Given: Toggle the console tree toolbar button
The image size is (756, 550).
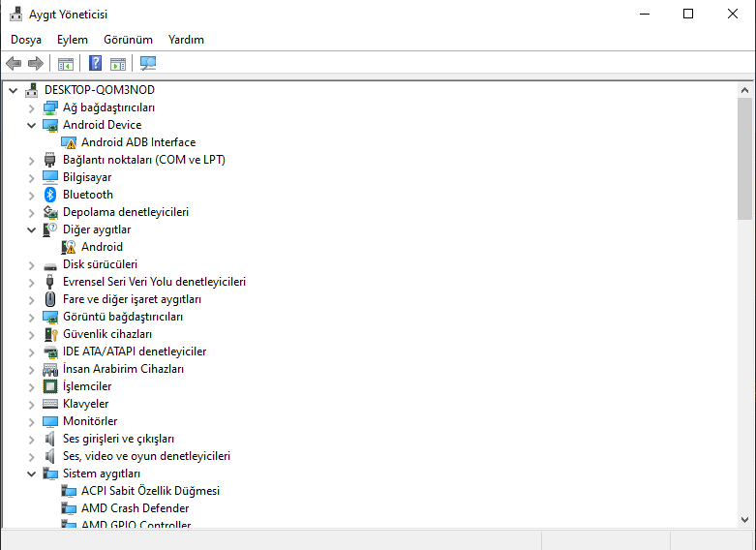Looking at the screenshot, I should (66, 63).
